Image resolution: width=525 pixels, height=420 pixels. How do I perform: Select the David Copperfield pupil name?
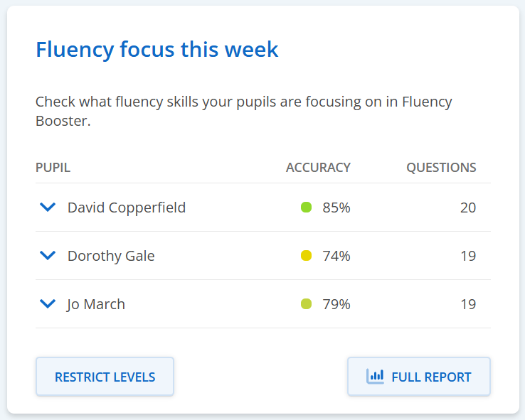click(127, 208)
